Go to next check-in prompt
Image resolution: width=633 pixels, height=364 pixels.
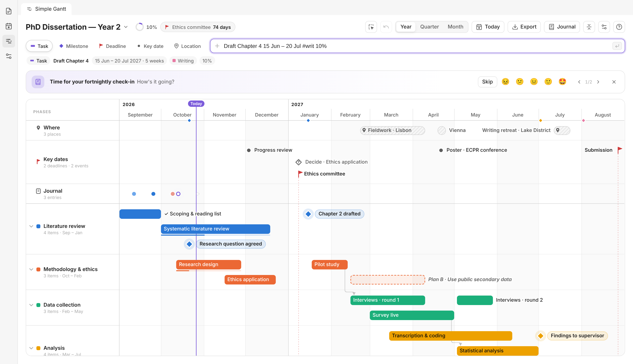coord(598,82)
